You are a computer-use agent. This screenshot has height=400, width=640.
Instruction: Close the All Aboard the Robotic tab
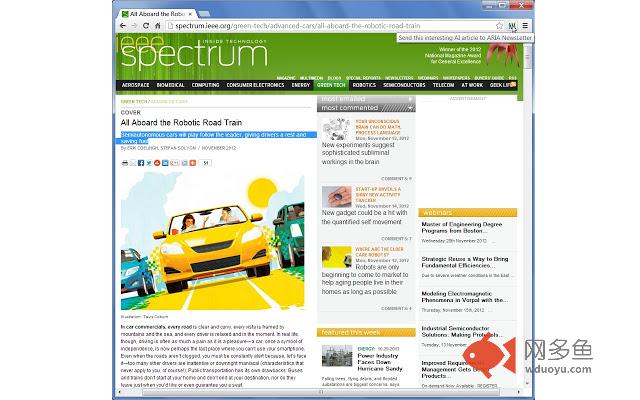click(190, 14)
